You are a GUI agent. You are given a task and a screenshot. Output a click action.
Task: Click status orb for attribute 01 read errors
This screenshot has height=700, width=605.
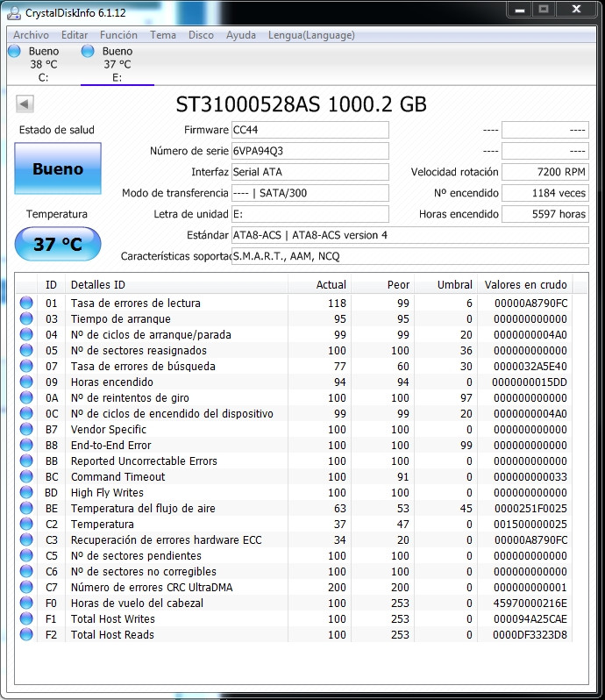tap(26, 303)
